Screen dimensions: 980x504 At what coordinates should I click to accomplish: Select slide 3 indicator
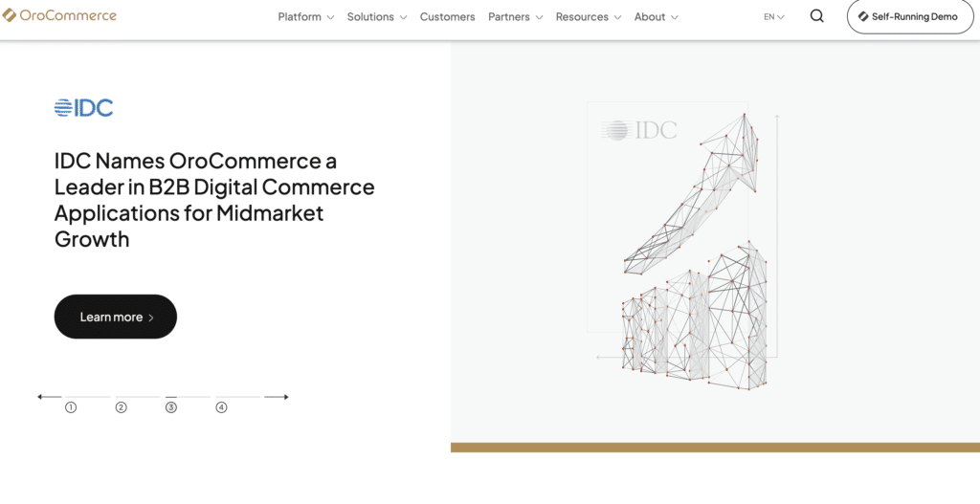point(170,407)
